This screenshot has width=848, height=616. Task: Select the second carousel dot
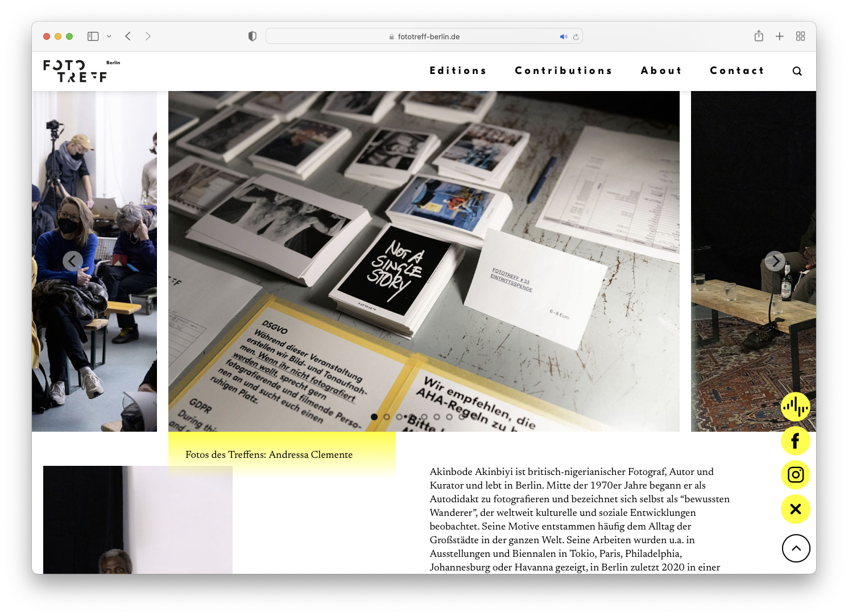coord(387,417)
